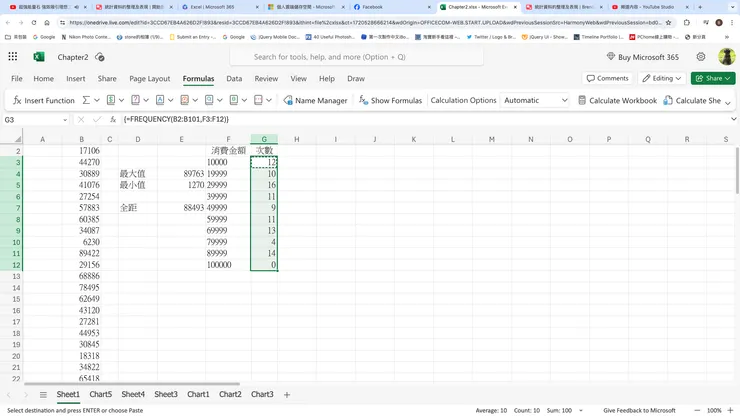Image resolution: width=740 pixels, height=416 pixels.
Task: Click Buy Microsoft 365
Action: [x=643, y=57]
